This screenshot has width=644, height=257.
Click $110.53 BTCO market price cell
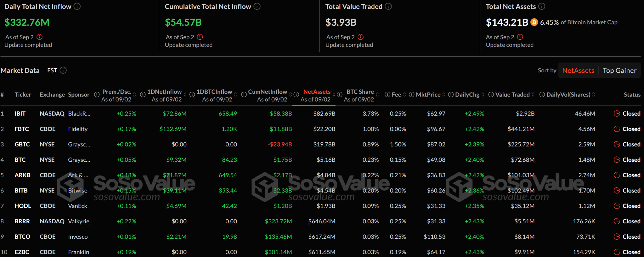click(434, 236)
